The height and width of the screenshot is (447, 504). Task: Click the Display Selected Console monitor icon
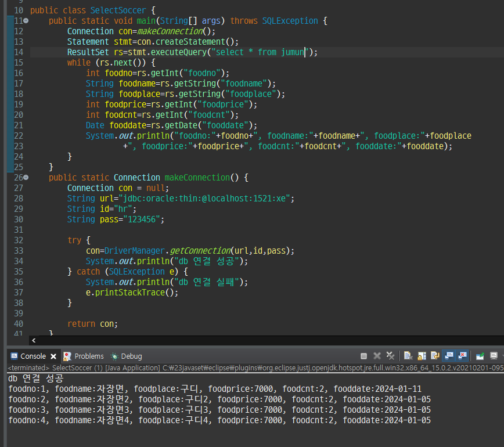pos(494,356)
